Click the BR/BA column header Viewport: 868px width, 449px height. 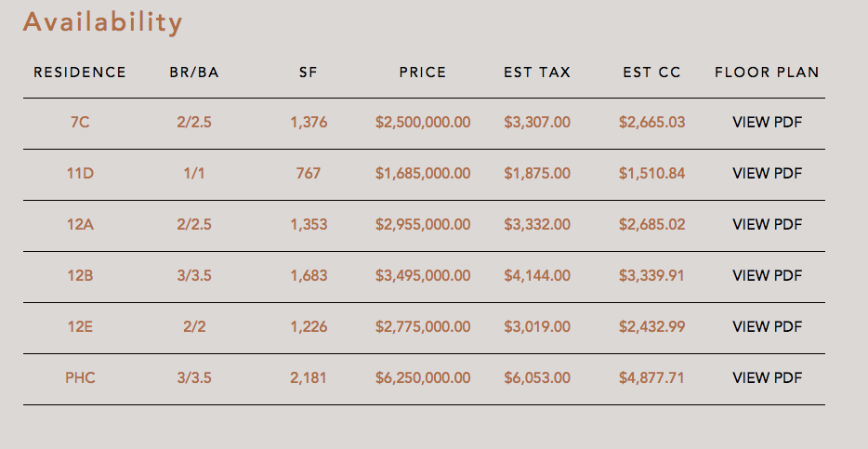(x=194, y=73)
